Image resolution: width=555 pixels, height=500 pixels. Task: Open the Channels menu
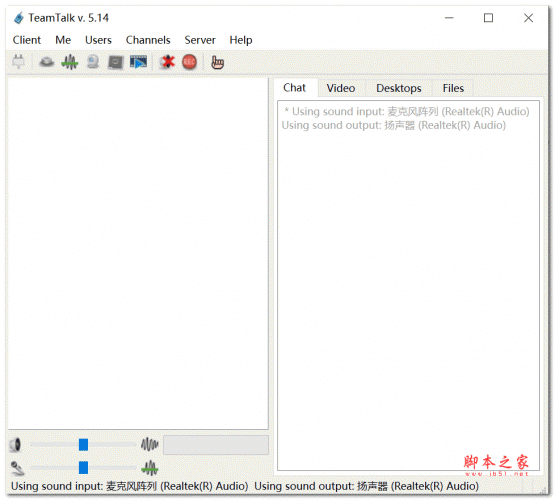coord(148,40)
